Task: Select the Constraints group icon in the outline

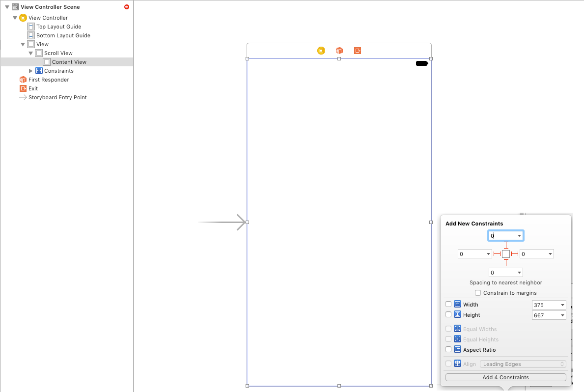Action: click(x=38, y=70)
